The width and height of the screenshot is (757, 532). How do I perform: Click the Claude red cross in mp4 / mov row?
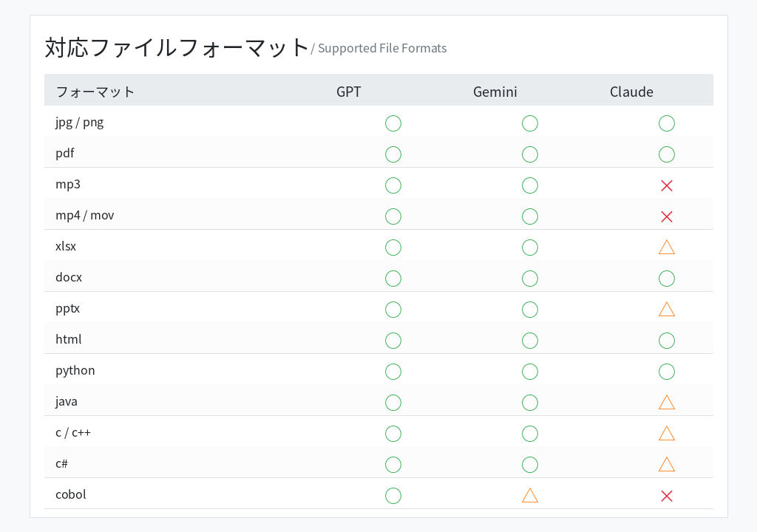(x=666, y=216)
